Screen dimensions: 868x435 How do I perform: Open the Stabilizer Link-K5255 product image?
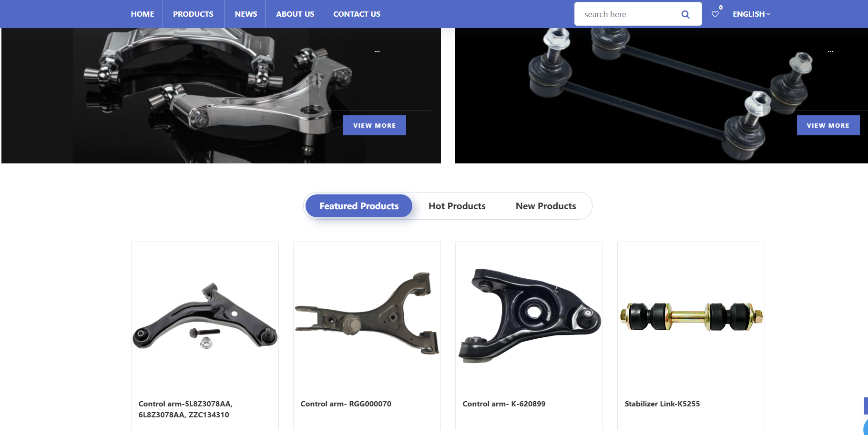[691, 316]
